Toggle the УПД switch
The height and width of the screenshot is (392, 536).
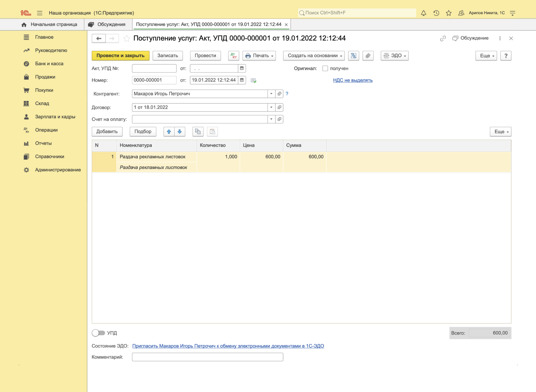click(x=98, y=333)
